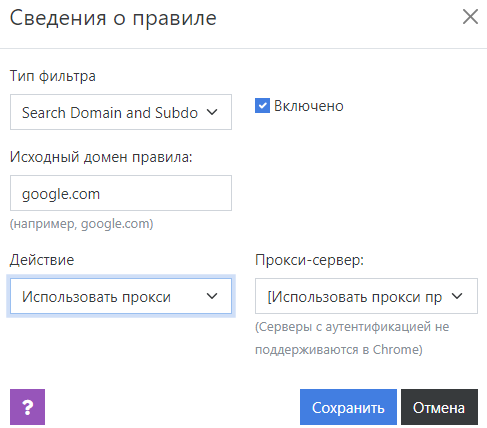Image resolution: width=487 pixels, height=428 pixels.
Task: Click chevron arrow in Прокси-сервер dropdown
Action: (x=457, y=296)
